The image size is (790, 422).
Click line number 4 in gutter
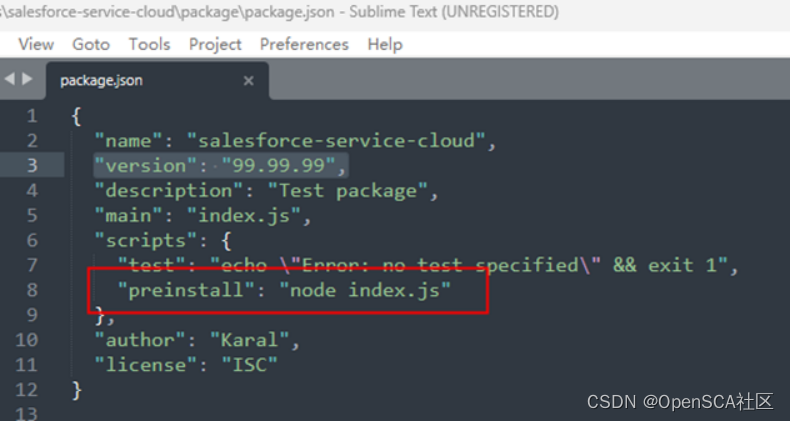pos(32,191)
